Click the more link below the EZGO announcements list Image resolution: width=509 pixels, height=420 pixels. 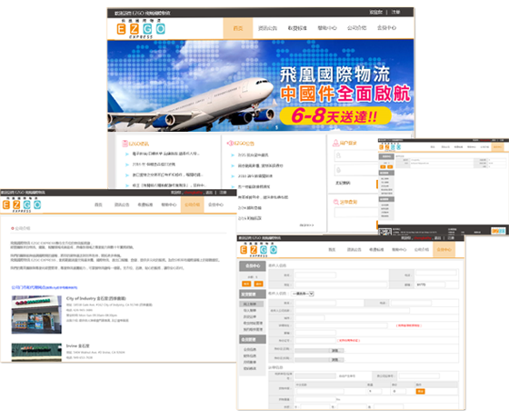(306, 225)
